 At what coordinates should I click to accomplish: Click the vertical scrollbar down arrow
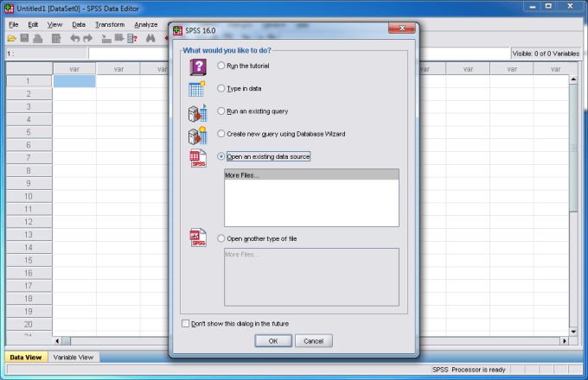(573, 332)
